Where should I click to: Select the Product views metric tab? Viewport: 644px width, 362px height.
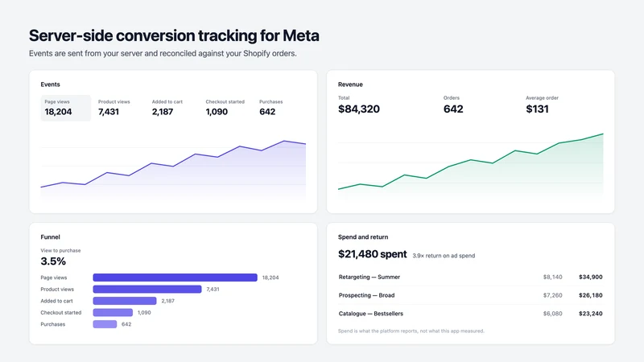click(119, 108)
